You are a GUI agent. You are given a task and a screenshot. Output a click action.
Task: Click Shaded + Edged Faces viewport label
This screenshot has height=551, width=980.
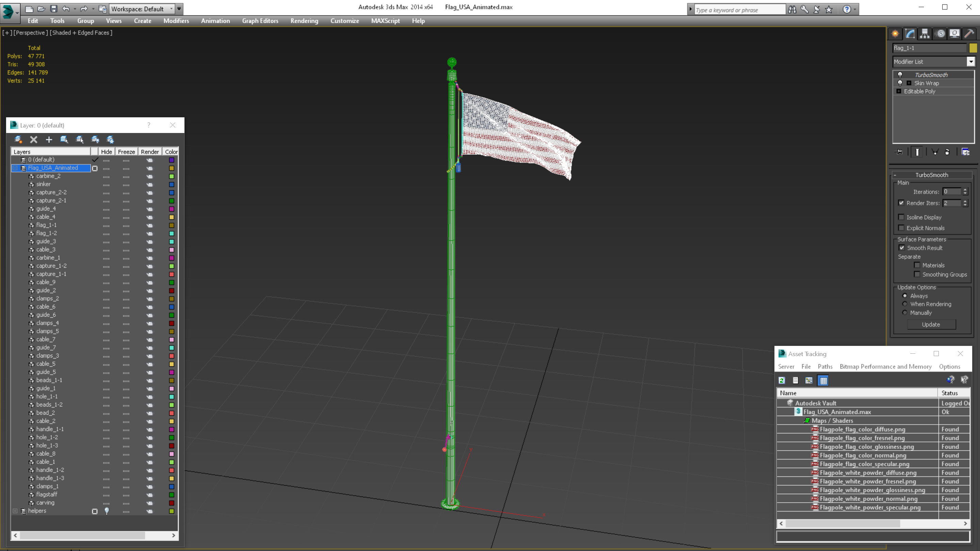coord(81,33)
